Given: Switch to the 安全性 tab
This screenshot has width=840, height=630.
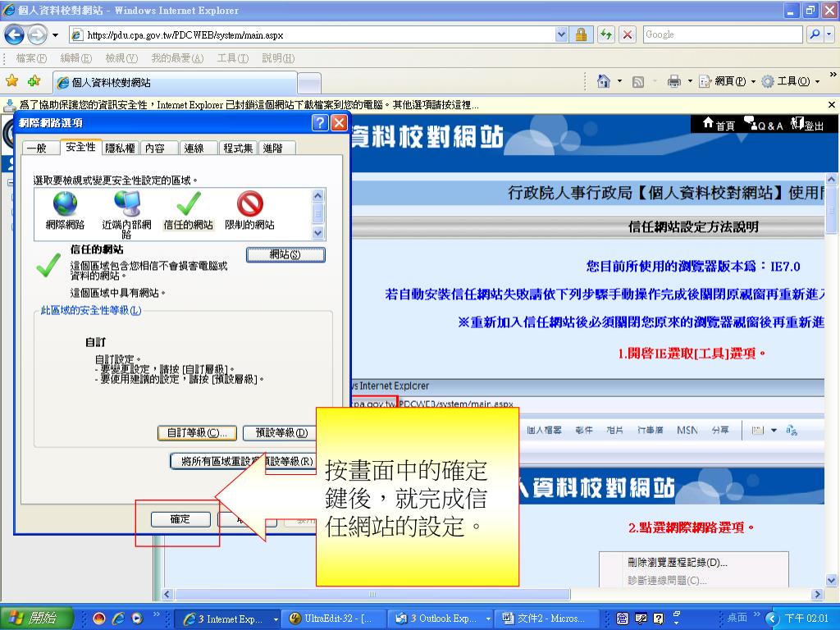Looking at the screenshot, I should tap(81, 147).
